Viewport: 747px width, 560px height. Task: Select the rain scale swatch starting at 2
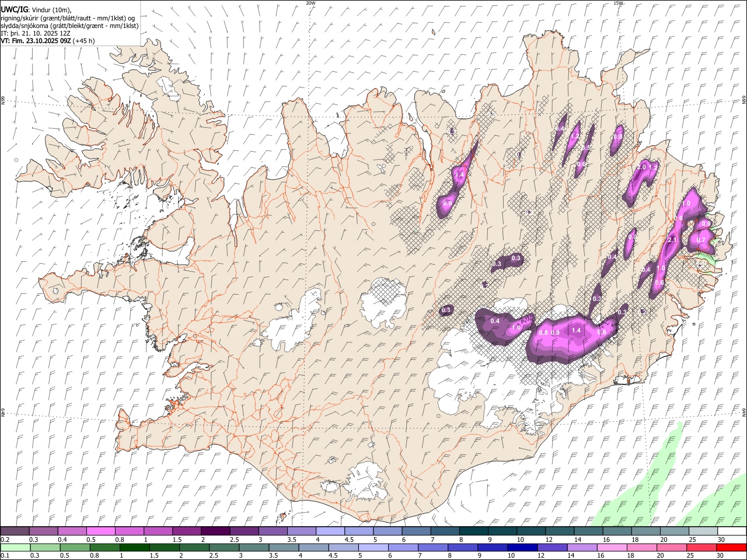195,547
